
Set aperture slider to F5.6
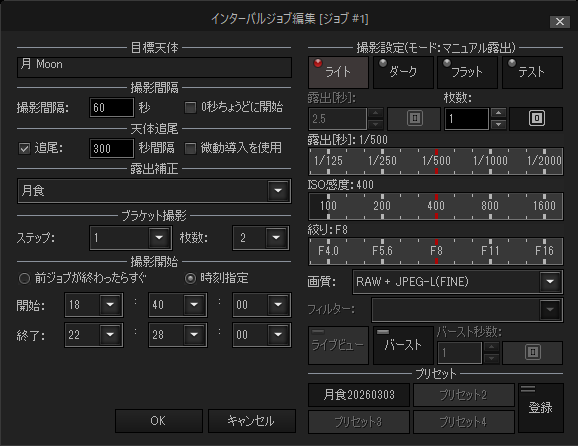pos(382,251)
